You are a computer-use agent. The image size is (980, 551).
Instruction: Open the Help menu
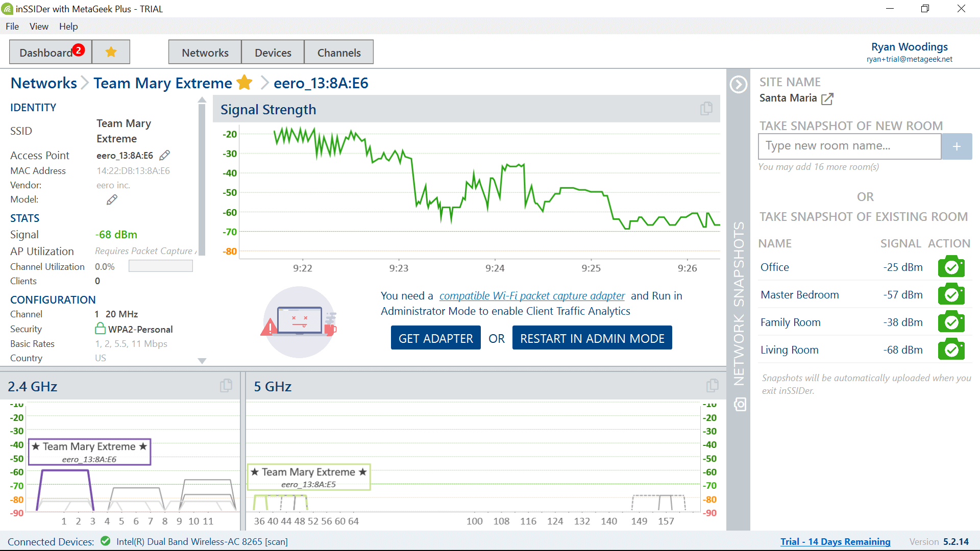point(68,27)
